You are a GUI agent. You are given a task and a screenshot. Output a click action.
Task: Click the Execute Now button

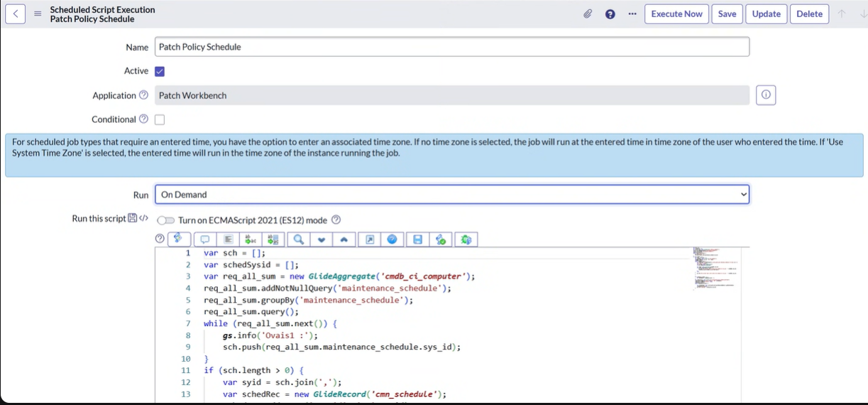(x=676, y=14)
